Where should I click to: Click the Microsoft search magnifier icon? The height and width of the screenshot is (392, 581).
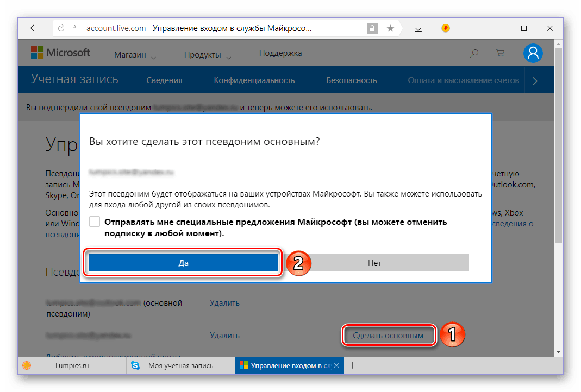[474, 53]
